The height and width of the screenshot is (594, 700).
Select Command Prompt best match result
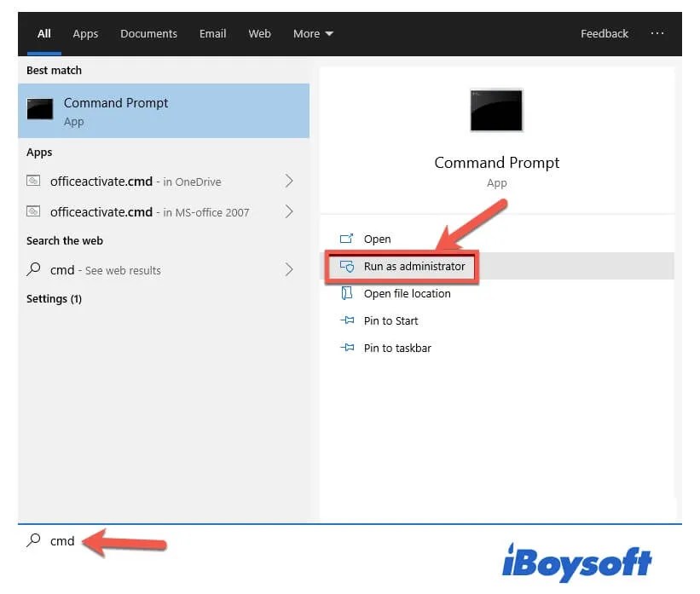[x=164, y=111]
